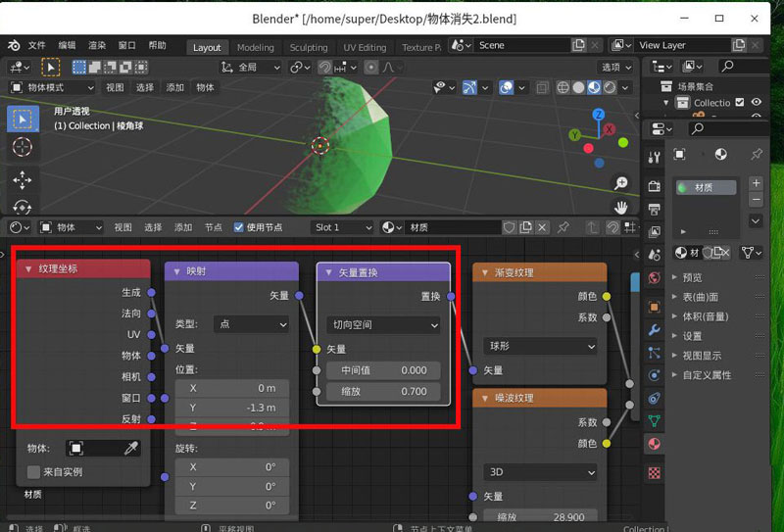Click the 添加 menu in node editor
Image resolution: width=784 pixels, height=532 pixels.
tap(183, 227)
